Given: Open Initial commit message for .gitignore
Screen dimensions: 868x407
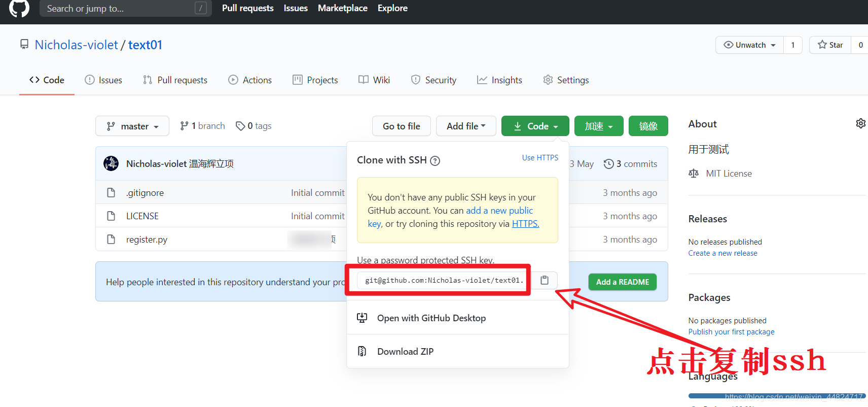Looking at the screenshot, I should (318, 193).
